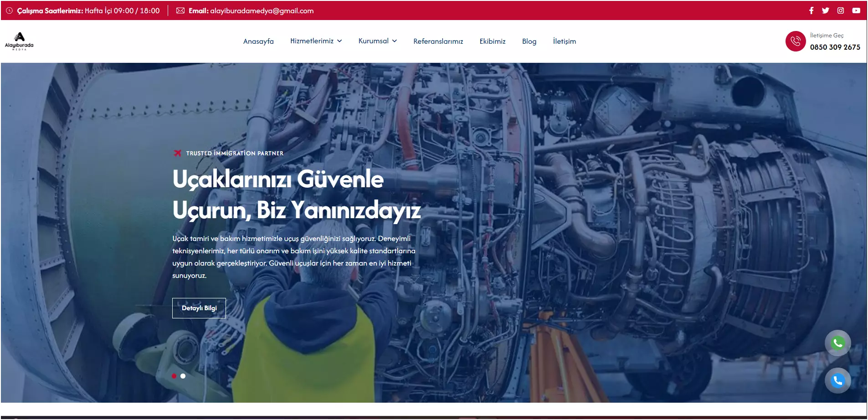Select the second slider navigation dot
This screenshot has width=868, height=420.
(x=183, y=376)
